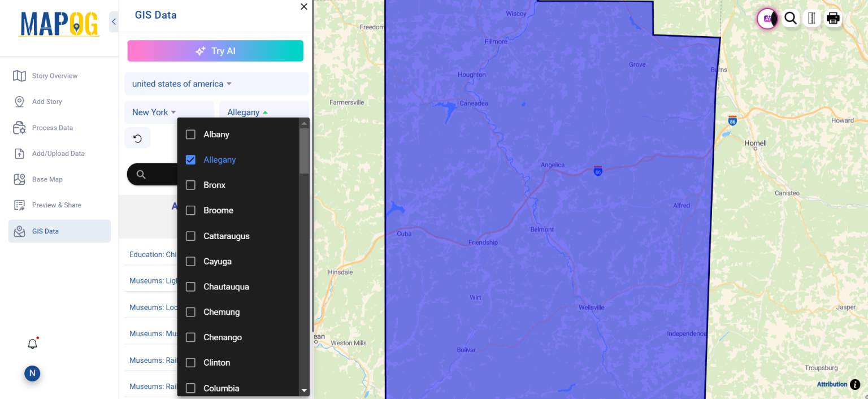Open Add/Upload Data

[x=57, y=153]
